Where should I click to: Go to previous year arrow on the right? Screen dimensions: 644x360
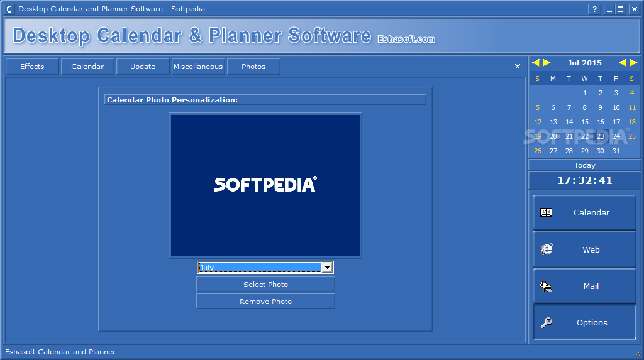623,63
